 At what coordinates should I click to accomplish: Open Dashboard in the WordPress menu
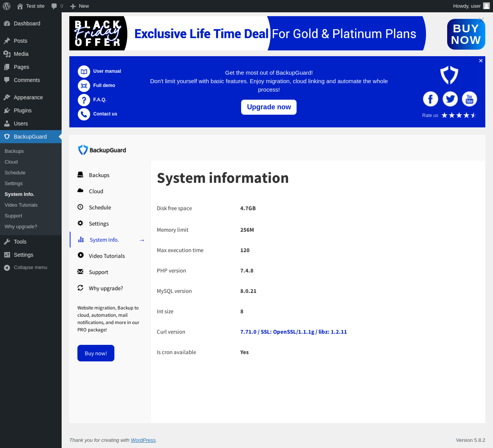click(x=31, y=23)
